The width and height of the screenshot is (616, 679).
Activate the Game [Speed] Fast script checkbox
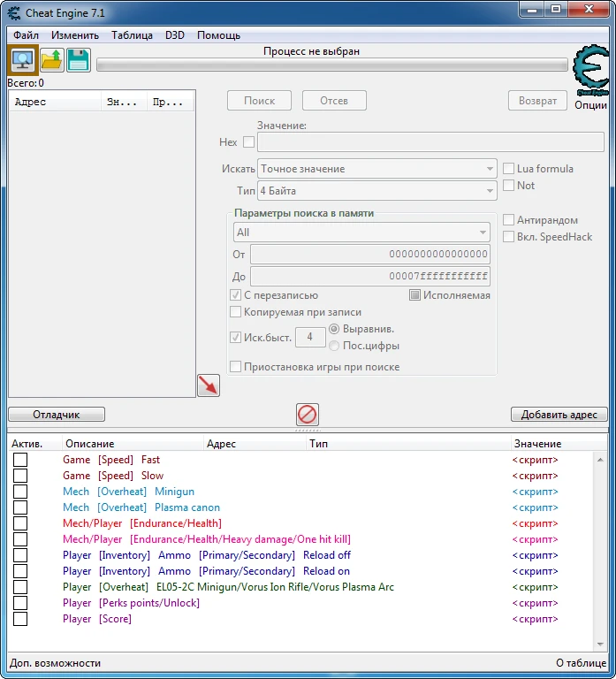coord(20,460)
